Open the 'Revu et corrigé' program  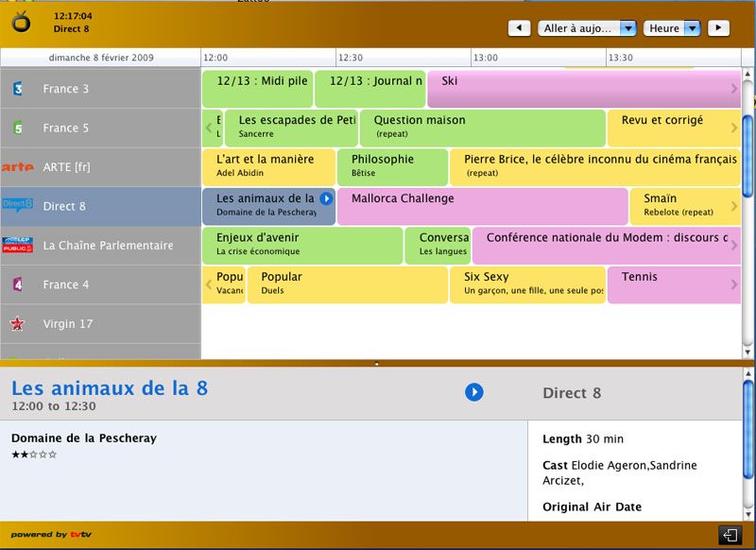pyautogui.click(x=674, y=128)
